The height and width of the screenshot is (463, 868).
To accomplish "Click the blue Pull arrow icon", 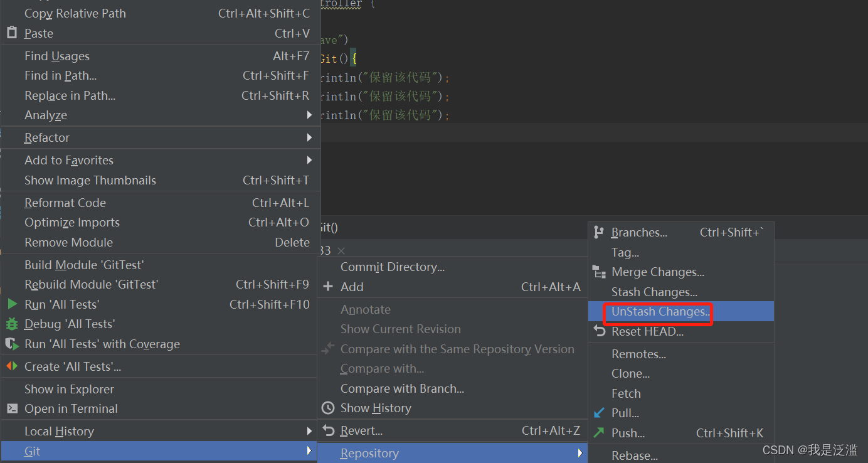I will pyautogui.click(x=599, y=413).
